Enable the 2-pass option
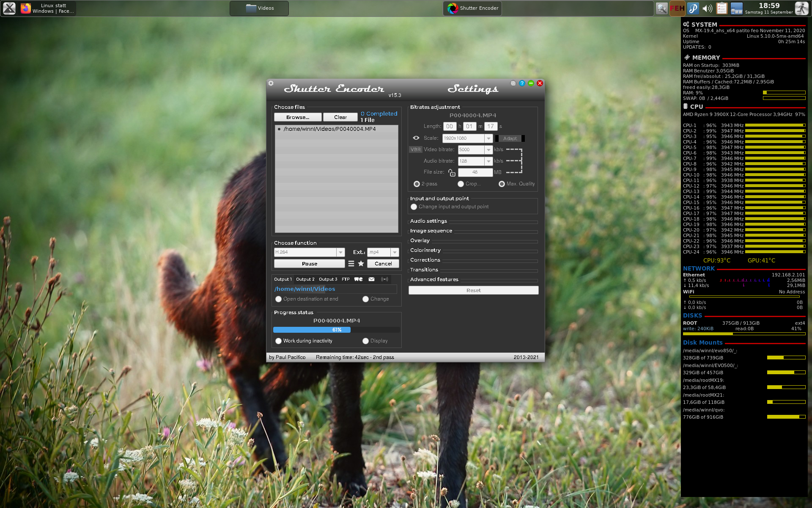This screenshot has width=812, height=508. [x=417, y=184]
